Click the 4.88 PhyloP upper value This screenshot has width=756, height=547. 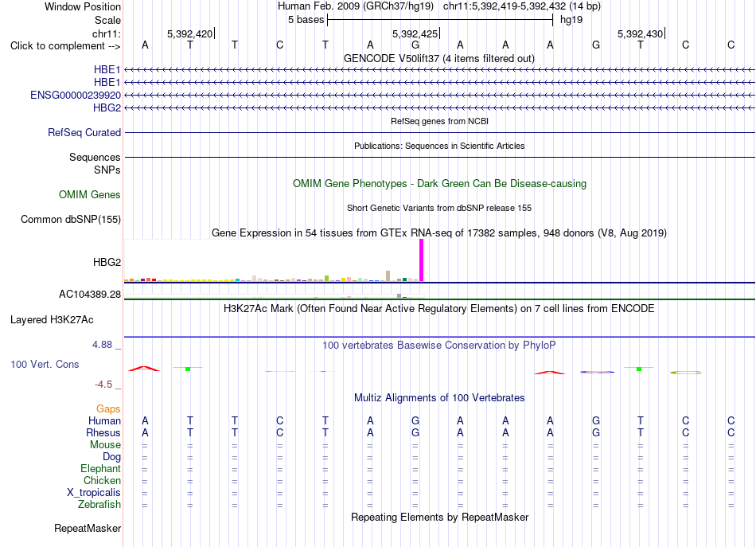tap(102, 345)
